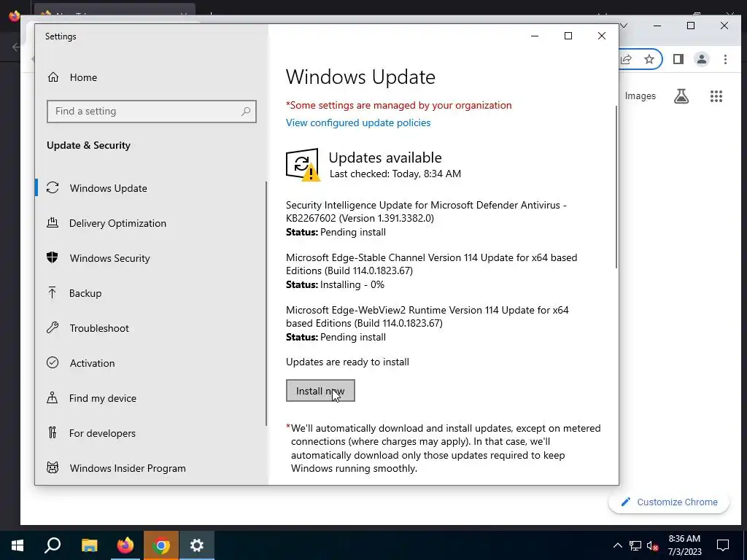This screenshot has width=747, height=560.
Task: Click the network status tray icon
Action: (635, 545)
